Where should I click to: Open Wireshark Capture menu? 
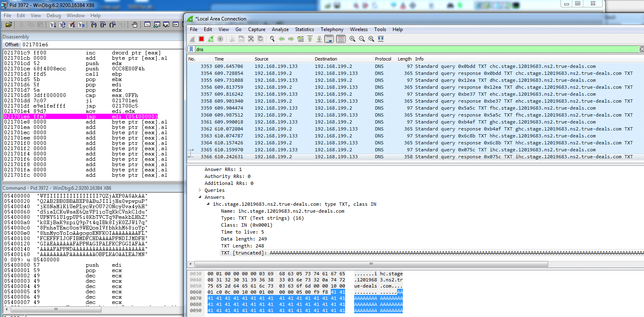tap(257, 29)
